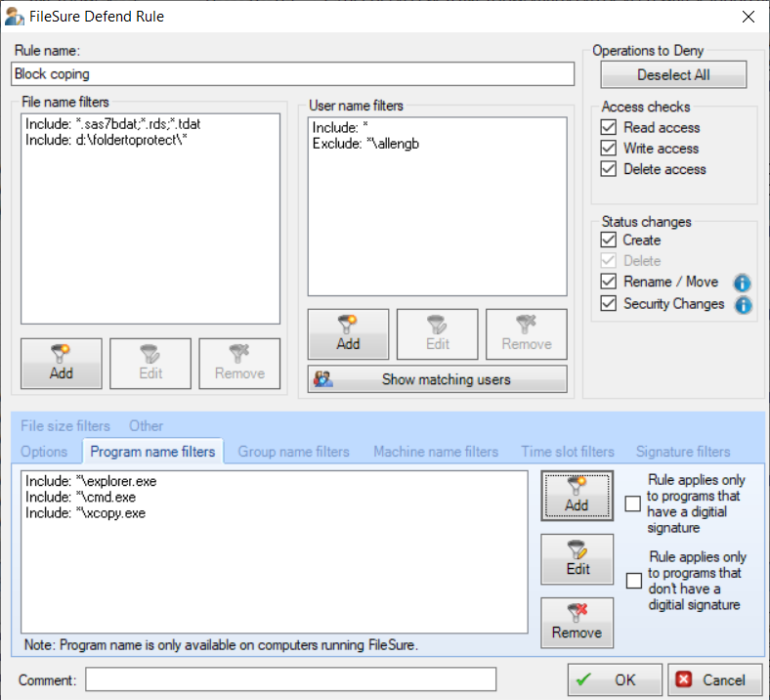The image size is (770, 700).
Task: Edit the selected user name filter
Action: pyautogui.click(x=437, y=334)
